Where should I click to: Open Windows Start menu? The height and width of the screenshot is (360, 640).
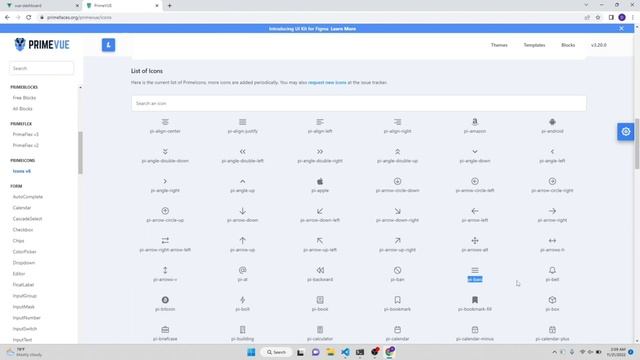251,352
